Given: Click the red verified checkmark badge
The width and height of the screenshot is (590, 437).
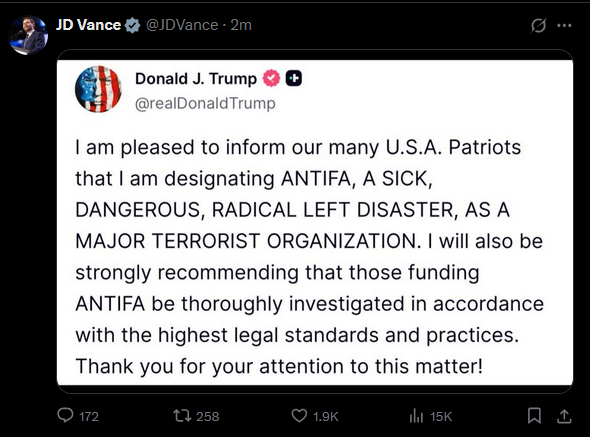Looking at the screenshot, I should 271,78.
